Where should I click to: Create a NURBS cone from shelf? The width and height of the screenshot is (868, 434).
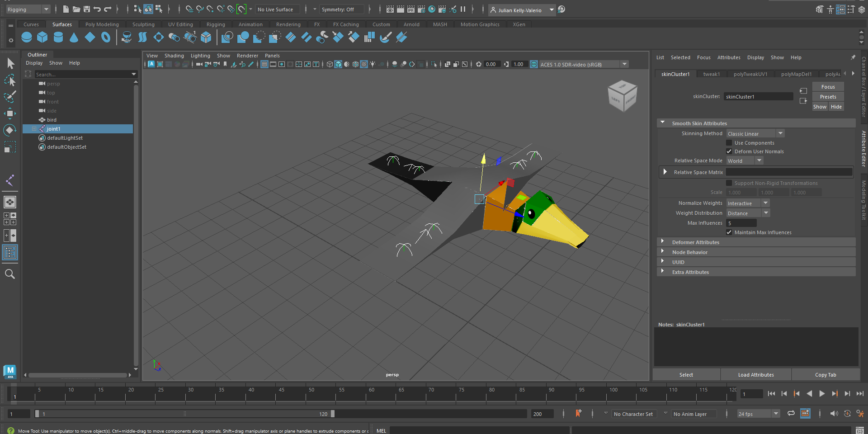pos(74,38)
